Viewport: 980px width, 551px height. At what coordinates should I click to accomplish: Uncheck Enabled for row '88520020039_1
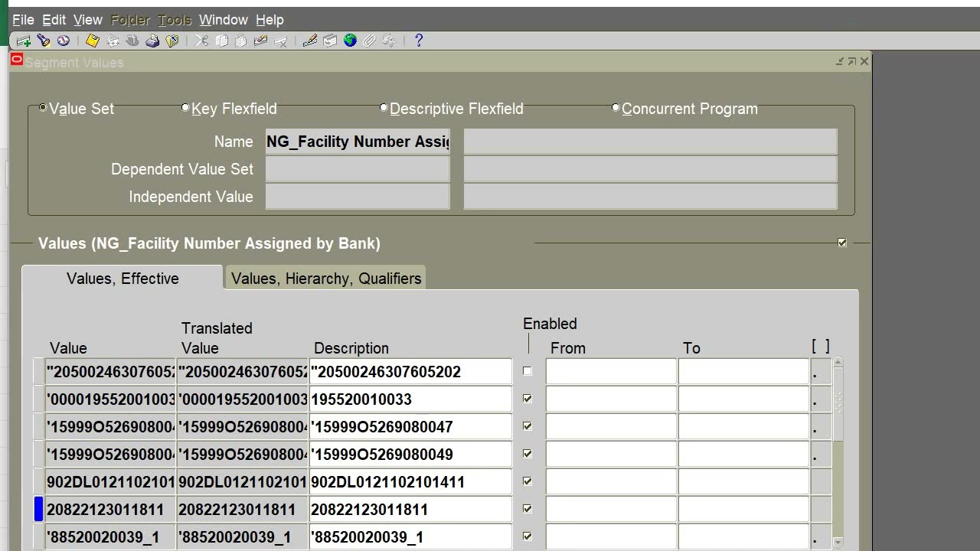[527, 536]
